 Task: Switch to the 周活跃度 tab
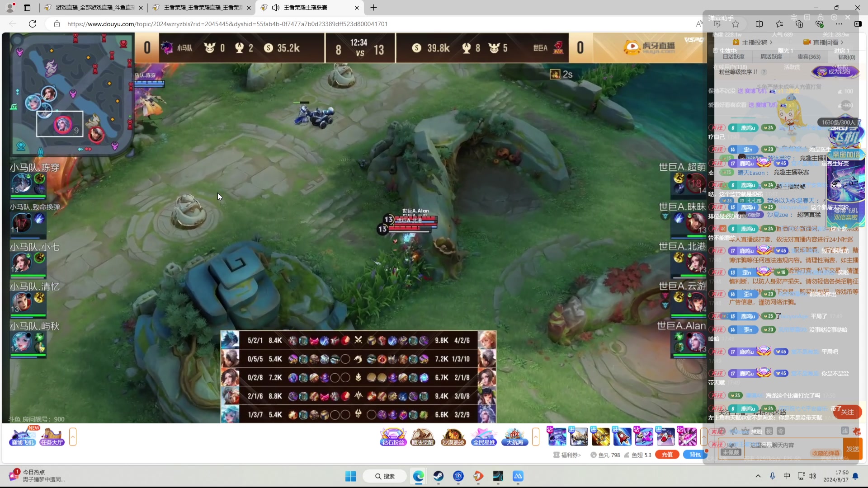[771, 56]
